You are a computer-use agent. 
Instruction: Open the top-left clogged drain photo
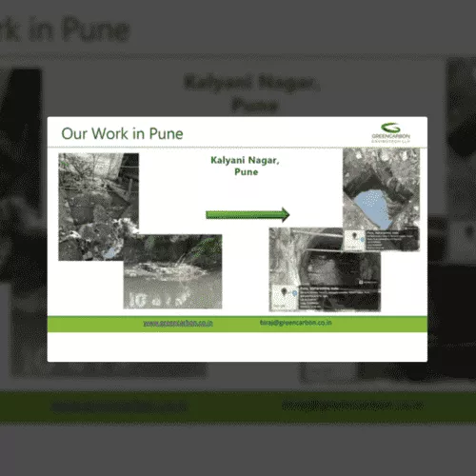coord(99,207)
